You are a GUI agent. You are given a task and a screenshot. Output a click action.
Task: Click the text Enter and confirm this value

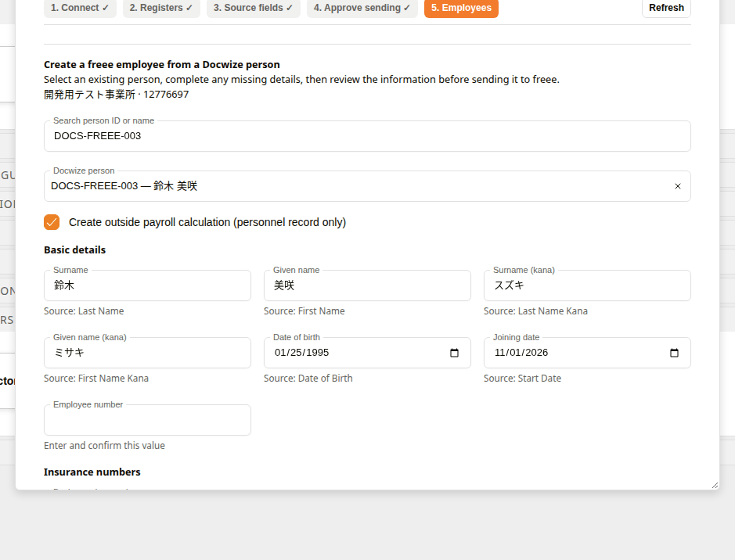click(105, 445)
